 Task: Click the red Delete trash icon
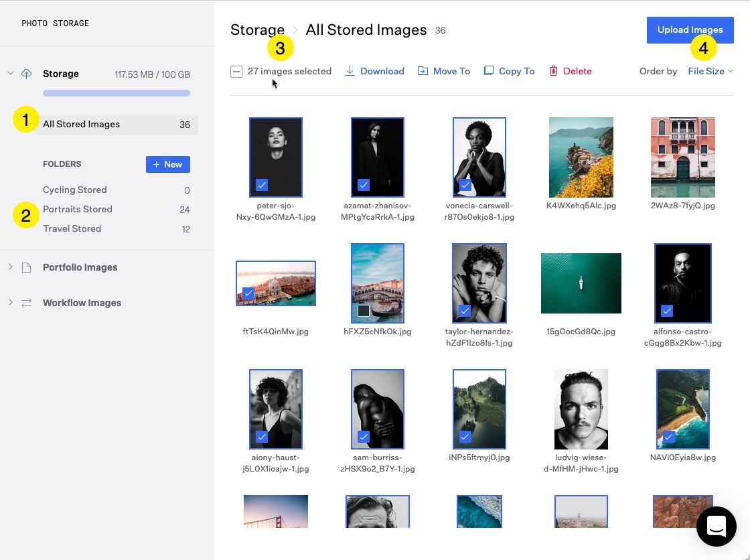coord(553,71)
